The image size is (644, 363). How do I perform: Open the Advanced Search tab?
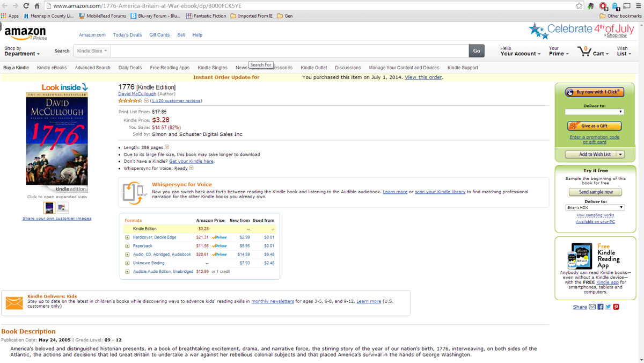93,68
